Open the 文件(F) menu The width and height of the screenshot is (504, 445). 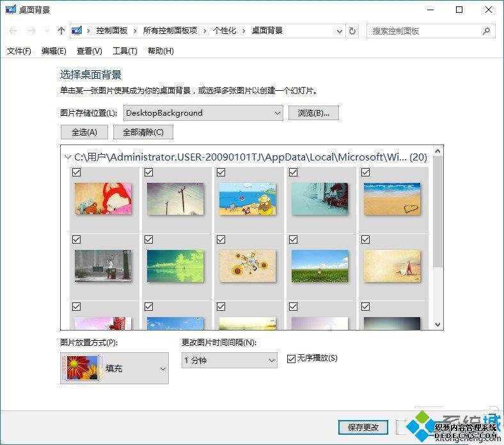click(x=19, y=51)
